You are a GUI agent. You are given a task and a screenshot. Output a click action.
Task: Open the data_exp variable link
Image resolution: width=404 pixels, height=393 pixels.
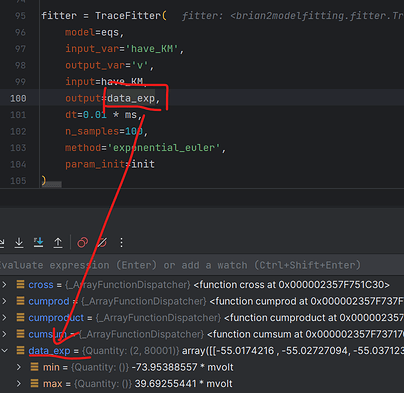click(x=49, y=351)
